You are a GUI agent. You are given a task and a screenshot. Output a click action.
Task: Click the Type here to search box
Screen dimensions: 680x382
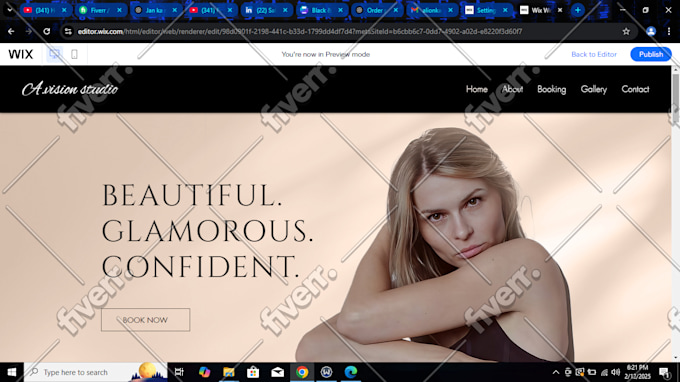click(95, 372)
